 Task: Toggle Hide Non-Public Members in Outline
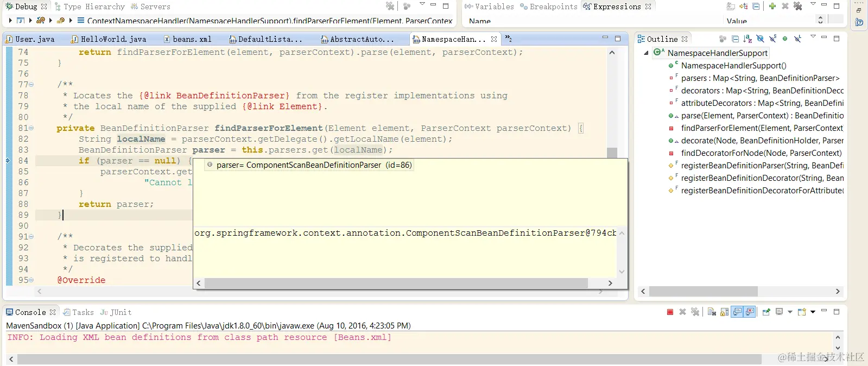pos(785,39)
